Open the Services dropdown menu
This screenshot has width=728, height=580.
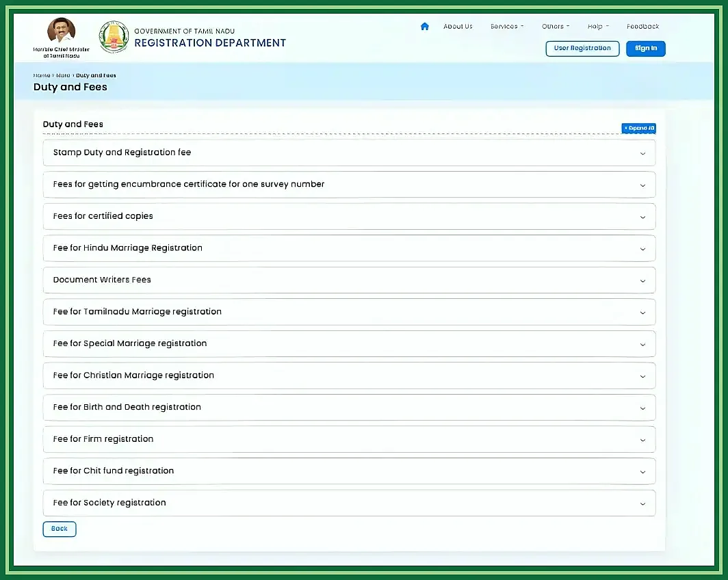[507, 27]
